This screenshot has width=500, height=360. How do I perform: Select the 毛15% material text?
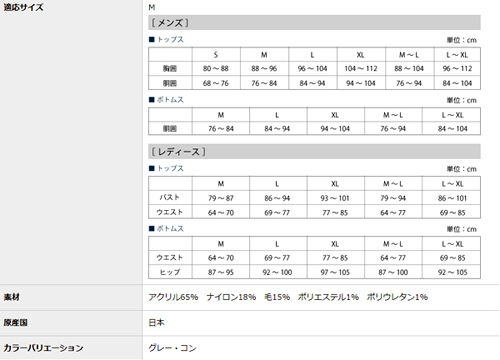tap(277, 297)
